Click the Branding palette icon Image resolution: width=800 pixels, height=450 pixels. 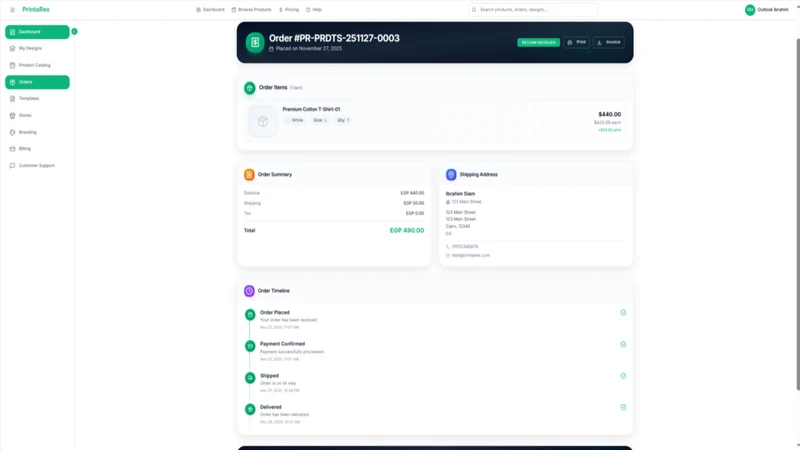(12, 132)
